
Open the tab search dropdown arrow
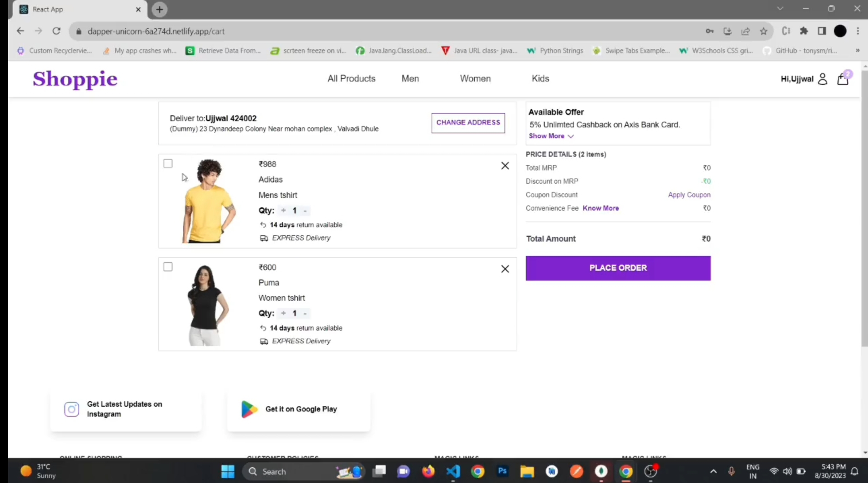780,9
